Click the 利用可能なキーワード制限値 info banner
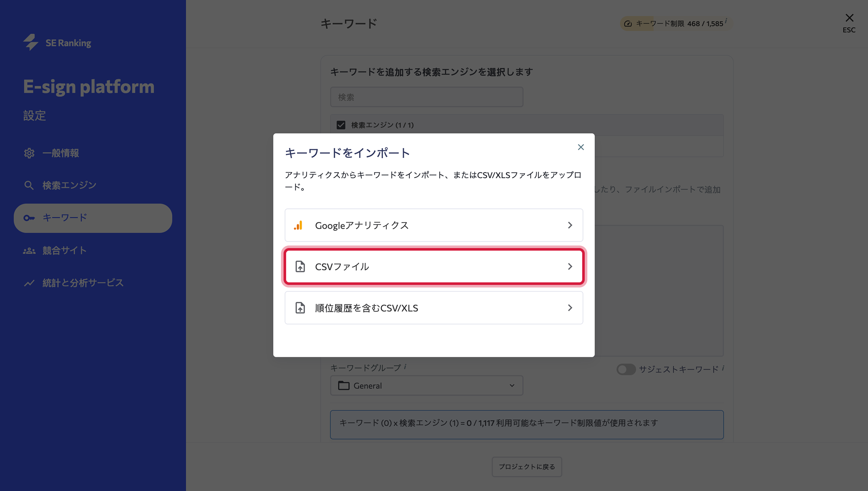868x491 pixels. pyautogui.click(x=527, y=425)
